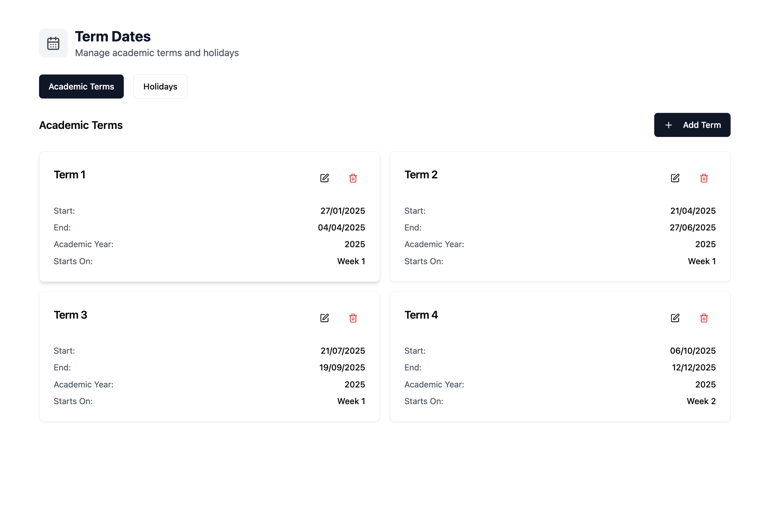The width and height of the screenshot is (768, 507).
Task: Select the Academic Terms tab
Action: pyautogui.click(x=81, y=87)
